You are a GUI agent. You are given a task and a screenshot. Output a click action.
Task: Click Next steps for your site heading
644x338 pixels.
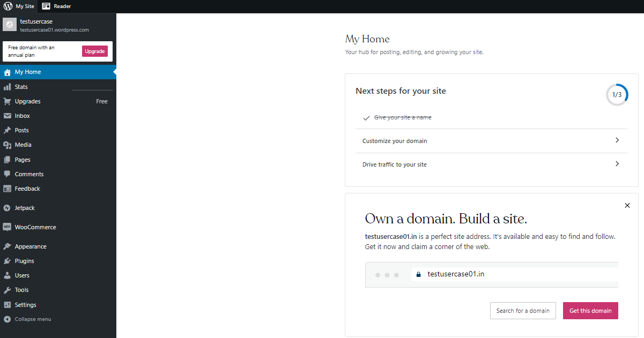[401, 91]
